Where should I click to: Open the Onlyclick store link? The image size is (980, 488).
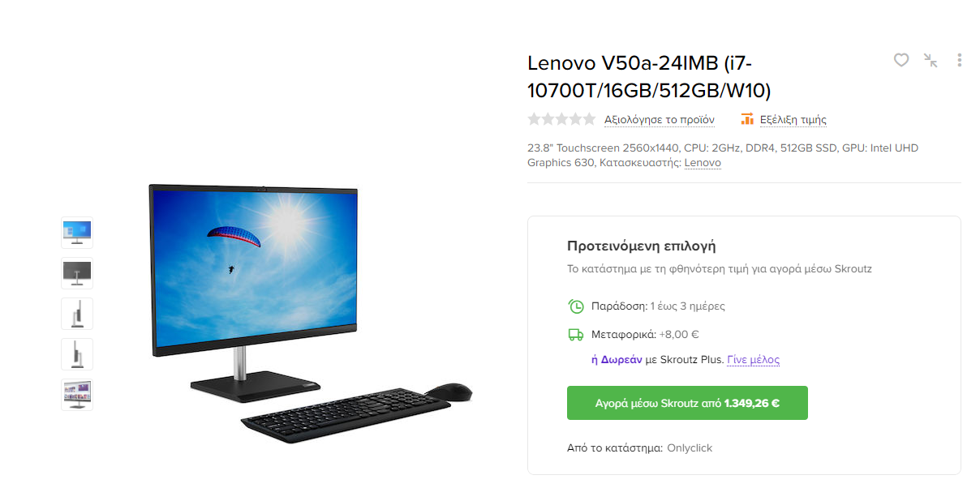pos(690,447)
